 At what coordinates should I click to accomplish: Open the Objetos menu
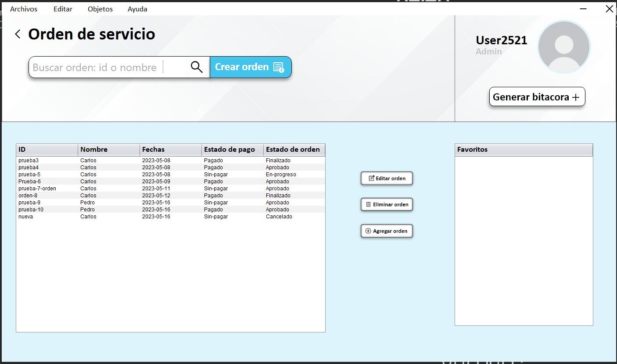[100, 9]
